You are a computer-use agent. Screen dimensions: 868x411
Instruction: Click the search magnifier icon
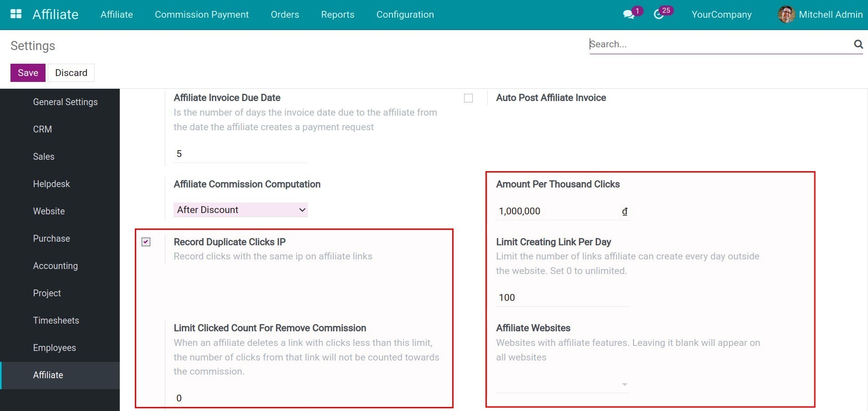point(858,44)
